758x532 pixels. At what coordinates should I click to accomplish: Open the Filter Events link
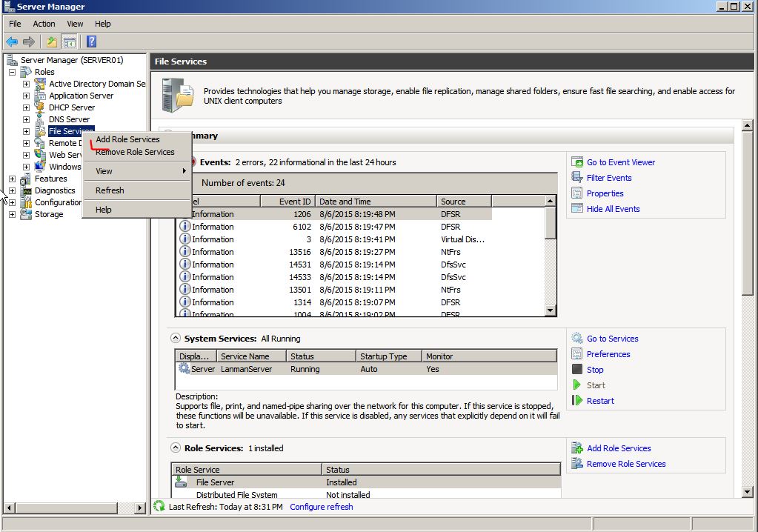pyautogui.click(x=609, y=178)
